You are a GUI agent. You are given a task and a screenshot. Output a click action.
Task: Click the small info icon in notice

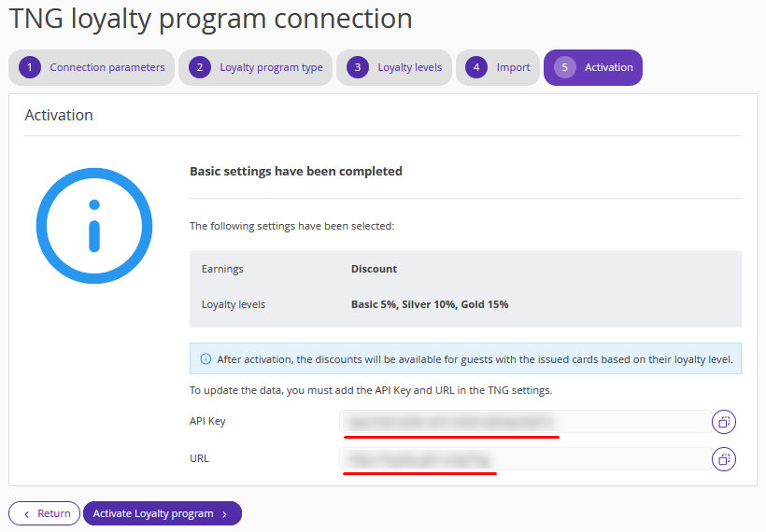click(x=206, y=359)
